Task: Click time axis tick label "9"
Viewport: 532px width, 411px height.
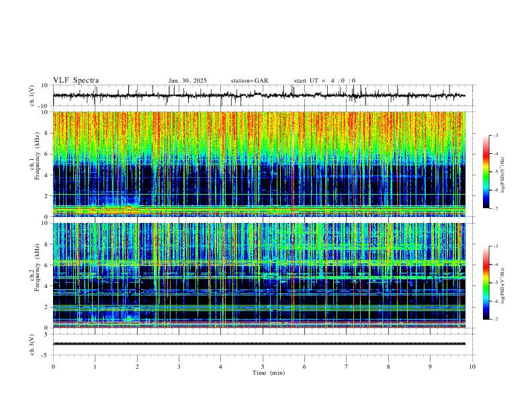Action: [x=430, y=367]
